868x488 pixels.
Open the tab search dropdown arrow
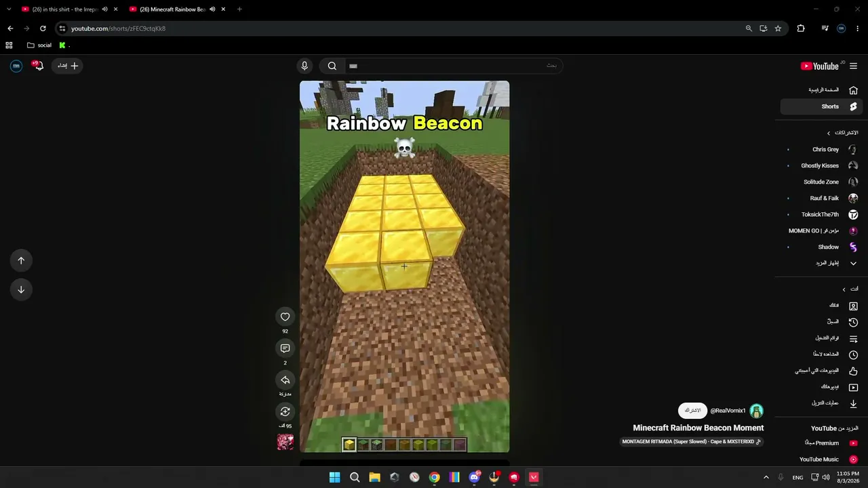click(x=9, y=9)
